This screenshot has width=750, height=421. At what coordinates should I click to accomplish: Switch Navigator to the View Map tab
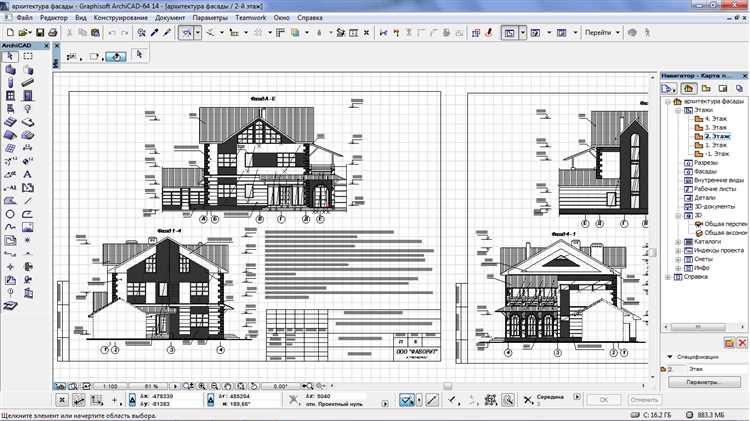[x=706, y=89]
